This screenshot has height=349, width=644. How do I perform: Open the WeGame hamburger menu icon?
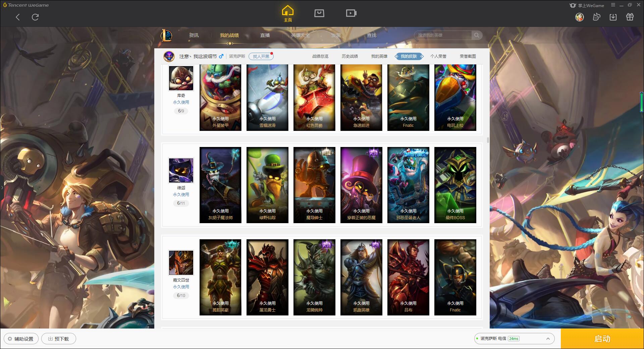[613, 5]
